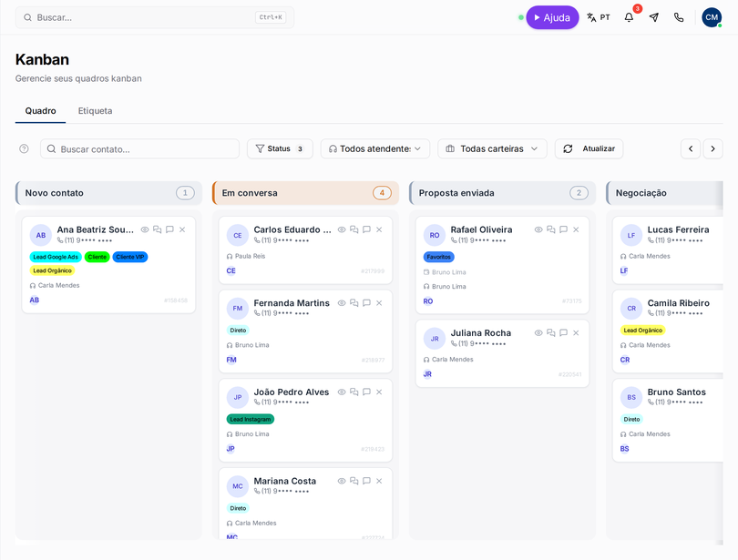
Task: Open the Lucas Ferreira card name
Action: (x=678, y=229)
